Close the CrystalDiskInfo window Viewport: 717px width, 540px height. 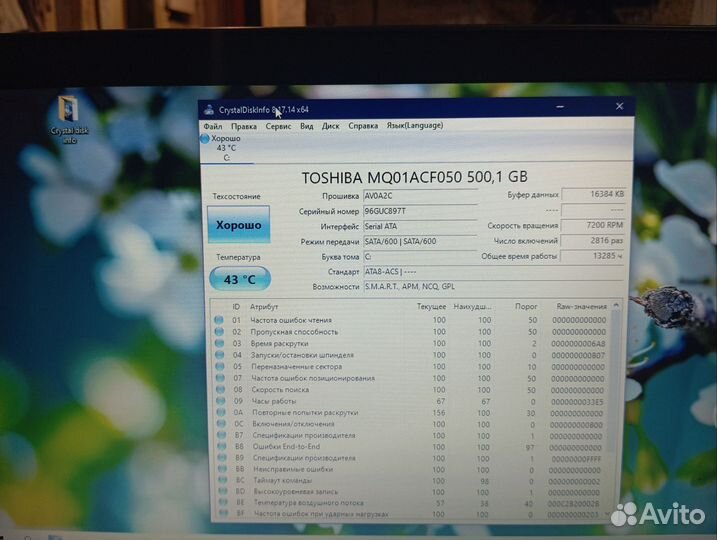(x=619, y=106)
